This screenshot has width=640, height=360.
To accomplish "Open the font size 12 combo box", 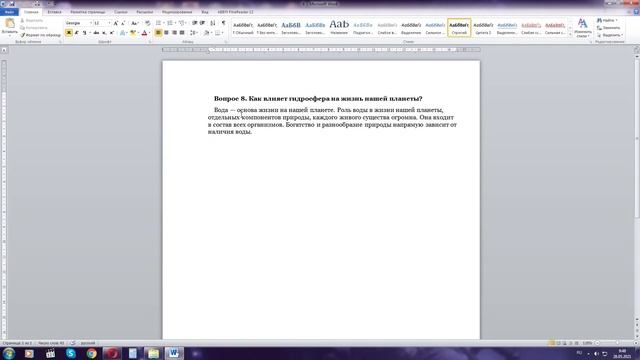I will pyautogui.click(x=102, y=23).
